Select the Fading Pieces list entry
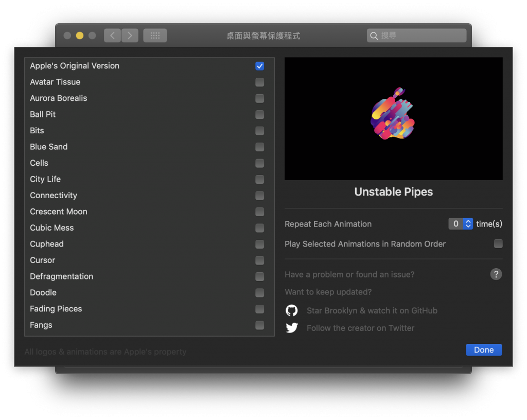527x420 pixels. point(56,309)
